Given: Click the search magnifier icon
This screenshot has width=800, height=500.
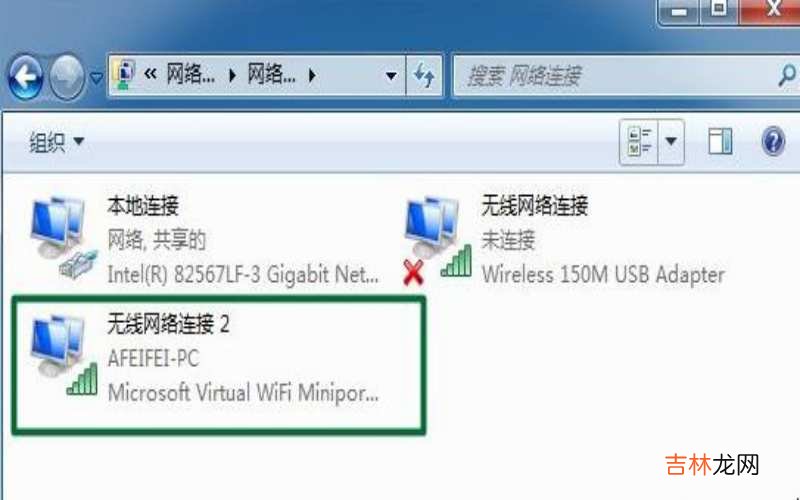Looking at the screenshot, I should coord(787,76).
